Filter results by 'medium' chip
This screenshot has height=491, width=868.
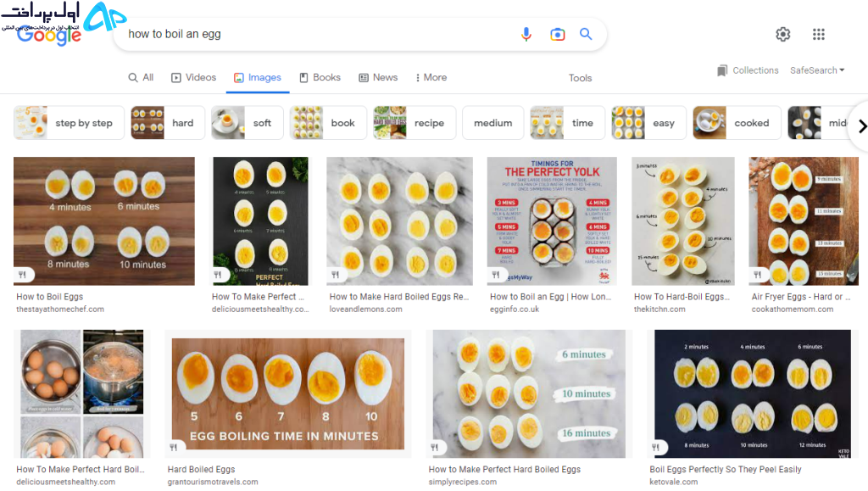492,123
